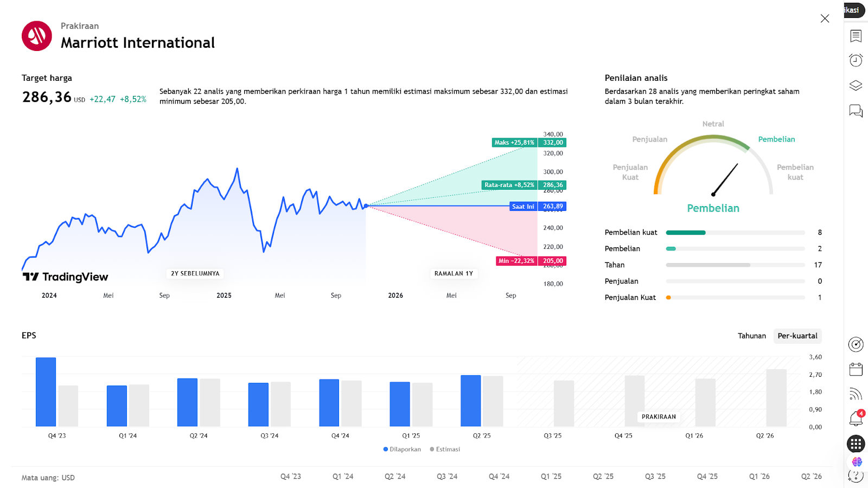Open the screener radar icon
868x488 pixels.
[856, 344]
